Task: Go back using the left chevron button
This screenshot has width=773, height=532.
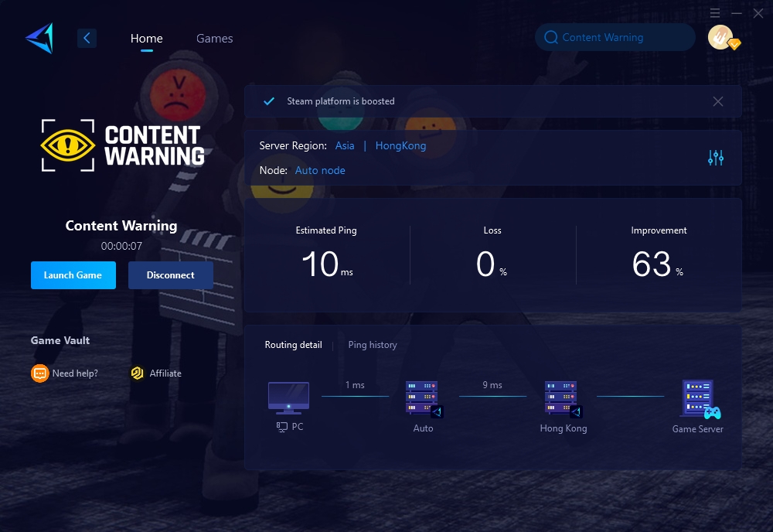Action: pos(87,38)
